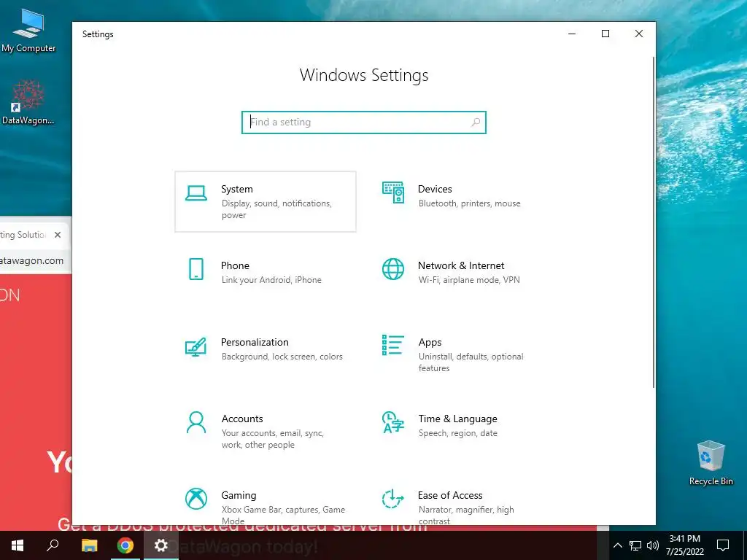Click the Phone settings icon
Image resolution: width=747 pixels, height=560 pixels.
(196, 269)
